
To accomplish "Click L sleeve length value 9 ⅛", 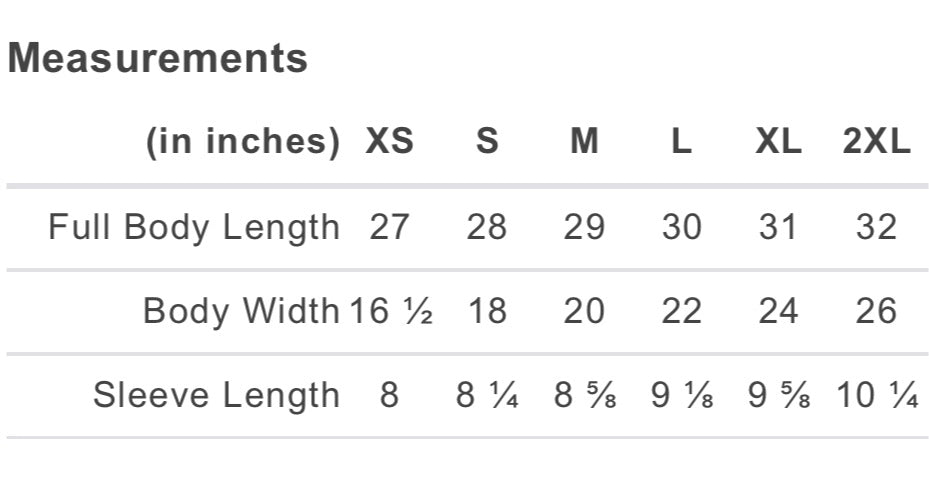I will pyautogui.click(x=682, y=395).
